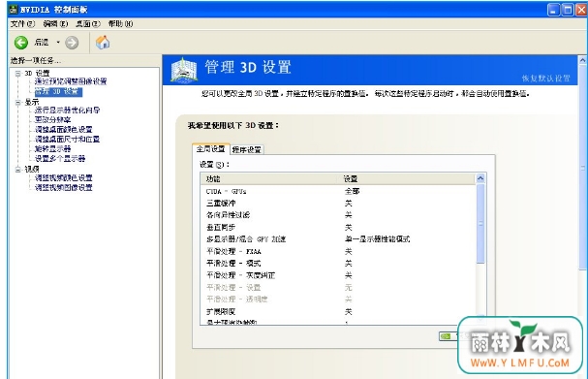Screen dimensions: 588x379
Task: Click the 全部 value for CUDA
Action: pyautogui.click(x=353, y=191)
